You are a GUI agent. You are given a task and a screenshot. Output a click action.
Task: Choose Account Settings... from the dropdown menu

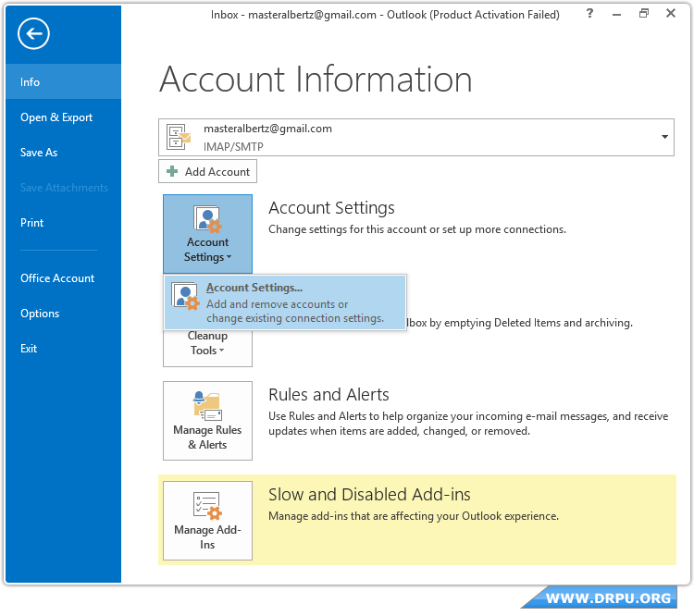285,302
